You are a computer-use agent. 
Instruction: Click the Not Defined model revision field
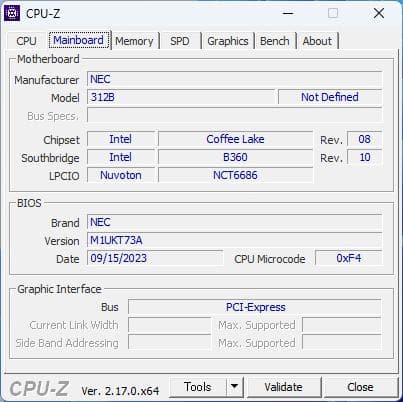tap(330, 97)
